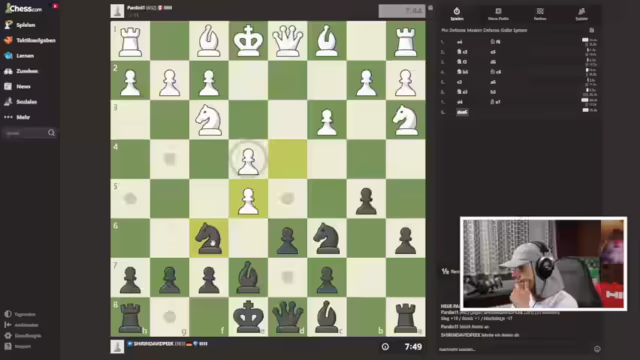Select black's d6 move in row 3
640x360 pixels.
pos(493,62)
